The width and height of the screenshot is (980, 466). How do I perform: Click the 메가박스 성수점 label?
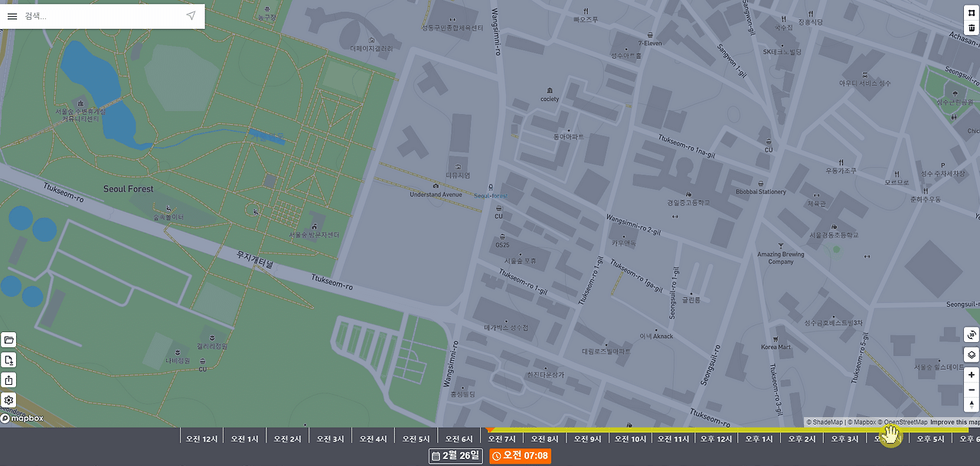(506, 328)
